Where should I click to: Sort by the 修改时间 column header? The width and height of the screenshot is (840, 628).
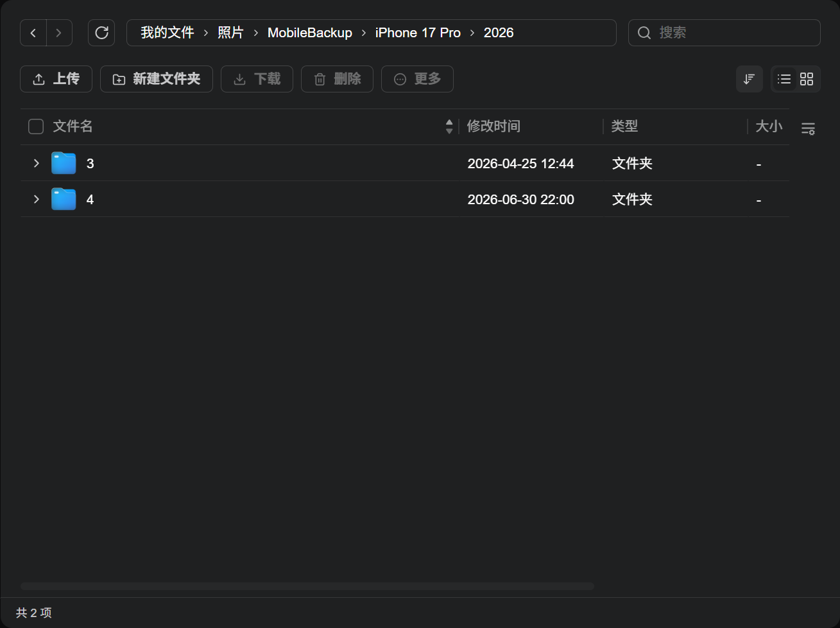click(x=493, y=126)
